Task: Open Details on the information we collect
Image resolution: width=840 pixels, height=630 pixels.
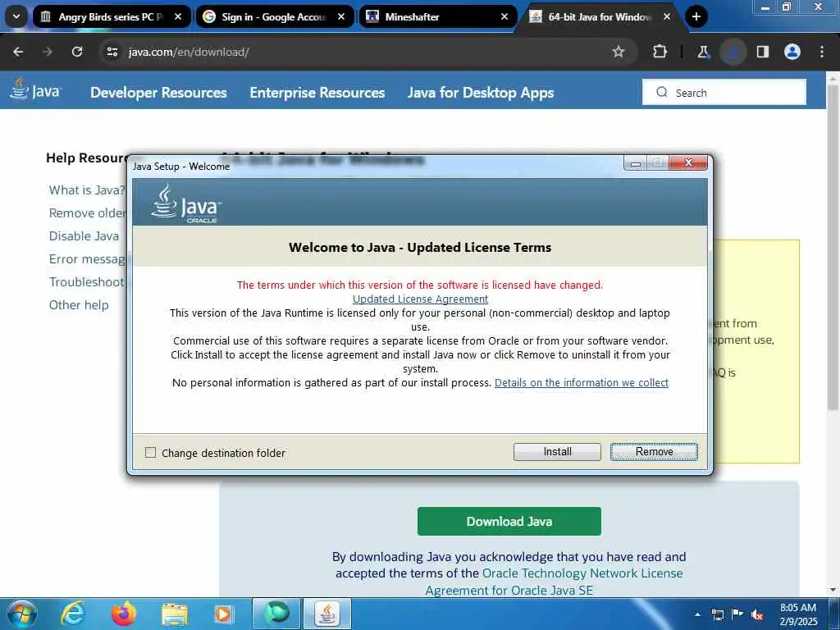Action: coord(582,382)
